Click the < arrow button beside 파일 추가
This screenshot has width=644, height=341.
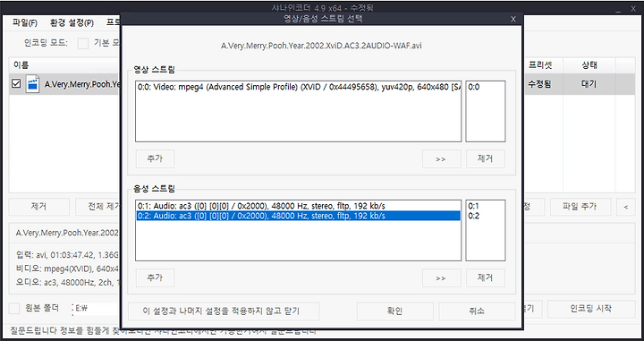point(625,207)
